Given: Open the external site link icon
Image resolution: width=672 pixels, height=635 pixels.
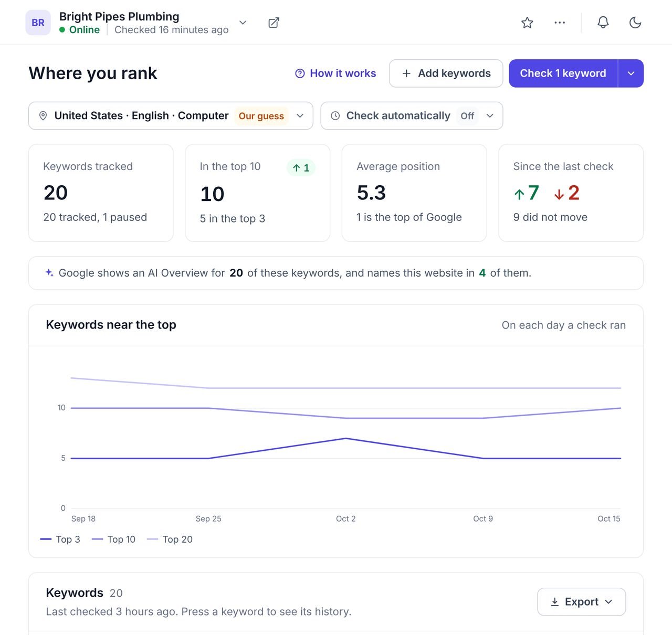Looking at the screenshot, I should [x=274, y=23].
